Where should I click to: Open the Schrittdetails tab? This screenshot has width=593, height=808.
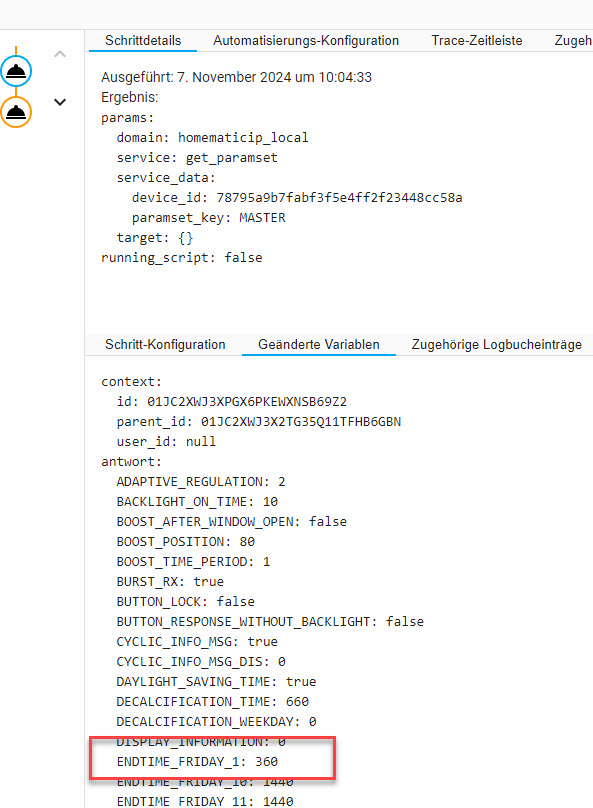[143, 41]
